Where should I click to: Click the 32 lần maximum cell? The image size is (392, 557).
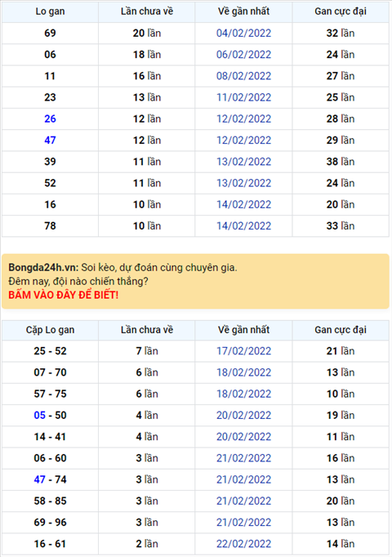(341, 33)
